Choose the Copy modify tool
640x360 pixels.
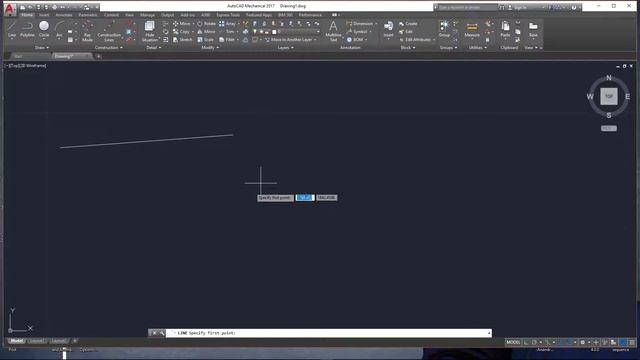pyautogui.click(x=182, y=31)
